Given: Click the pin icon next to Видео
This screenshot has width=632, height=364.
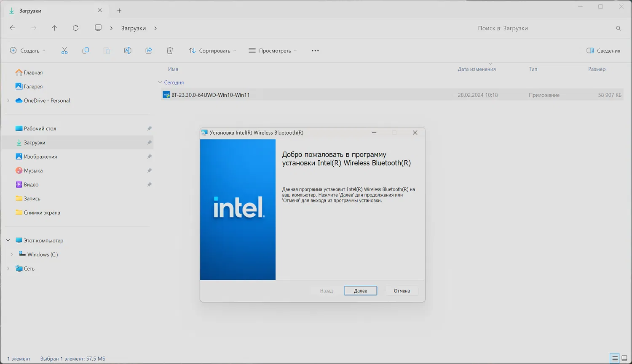Looking at the screenshot, I should point(149,185).
